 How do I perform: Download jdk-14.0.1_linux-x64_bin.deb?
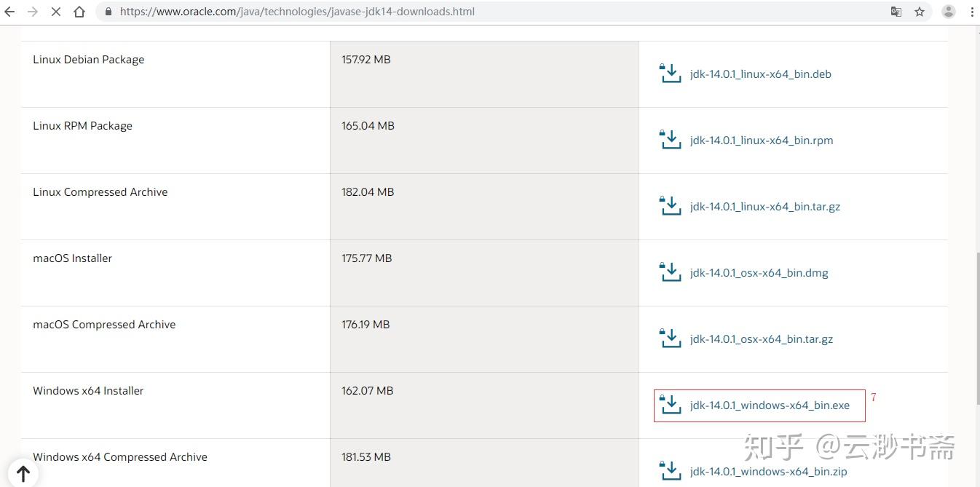click(760, 74)
